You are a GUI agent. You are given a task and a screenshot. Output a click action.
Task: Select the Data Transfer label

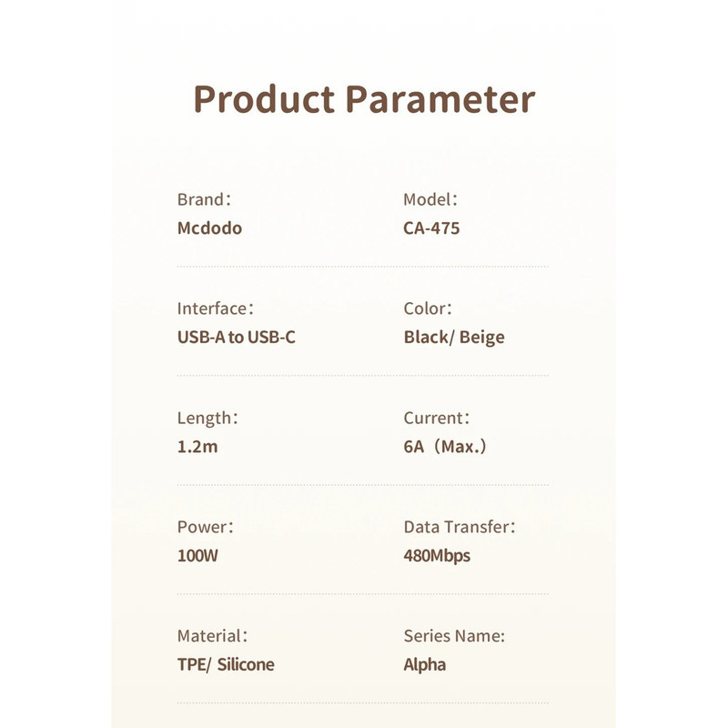(460, 527)
